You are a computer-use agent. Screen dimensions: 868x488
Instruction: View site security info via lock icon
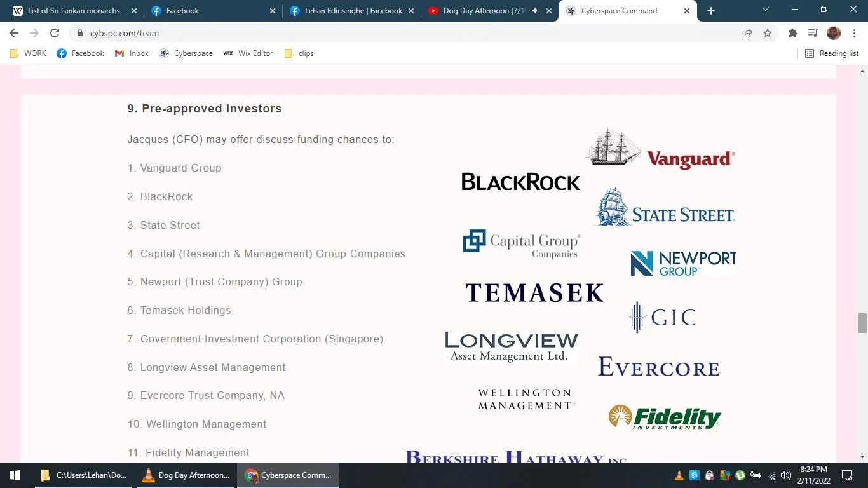tap(79, 33)
